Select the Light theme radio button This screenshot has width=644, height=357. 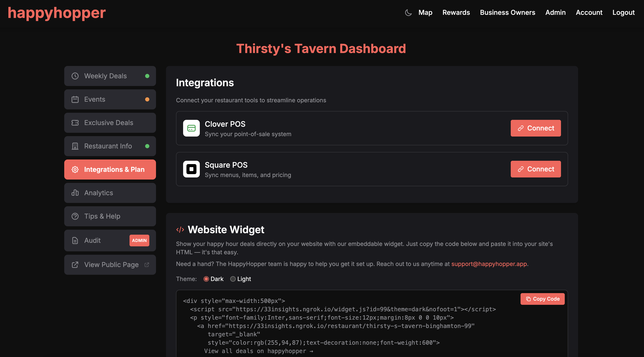point(233,279)
